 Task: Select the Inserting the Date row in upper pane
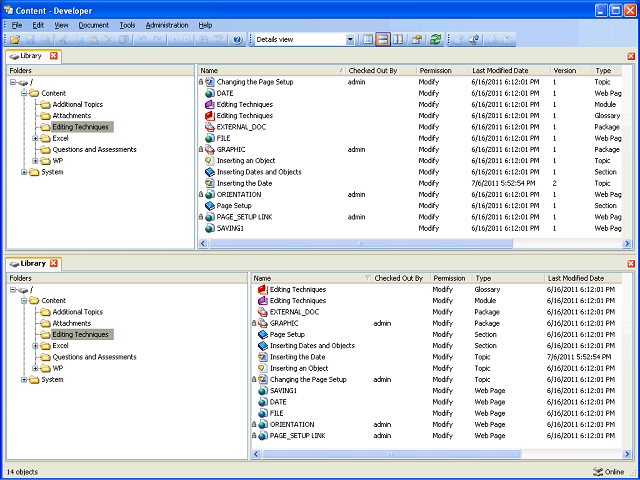click(x=410, y=183)
